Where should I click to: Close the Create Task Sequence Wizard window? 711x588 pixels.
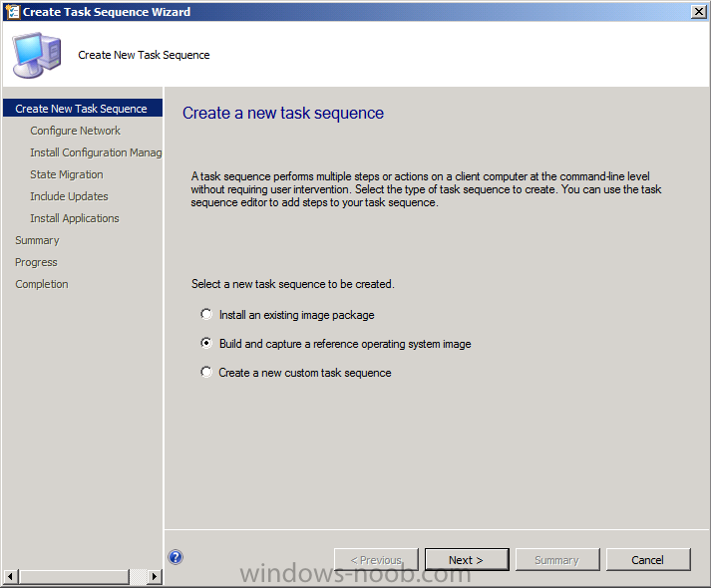(699, 12)
